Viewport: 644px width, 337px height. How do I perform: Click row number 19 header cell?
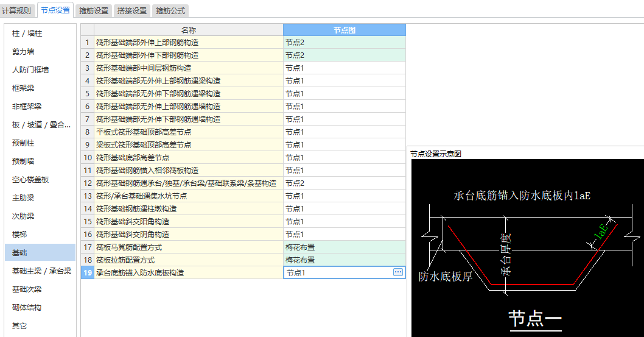pos(88,272)
